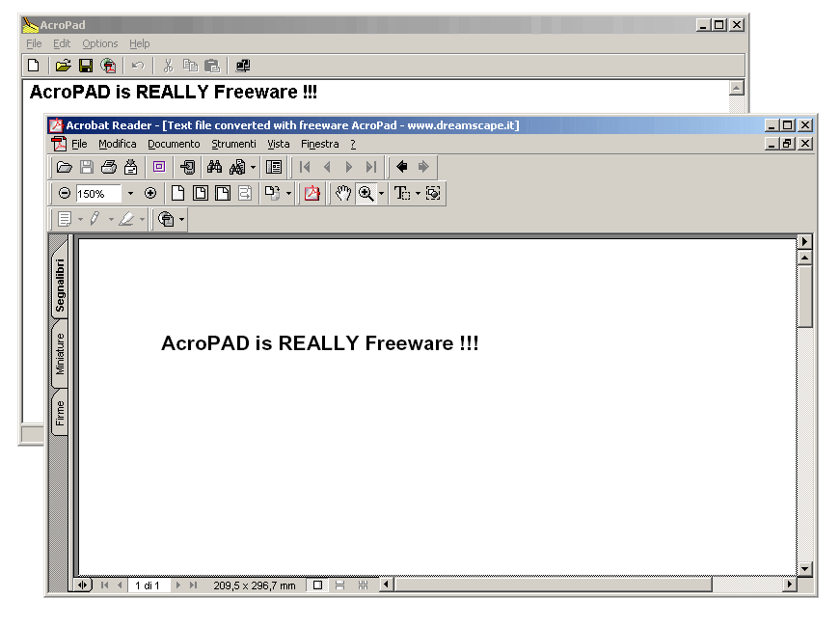Open Documento menu in Acrobat Reader
840x626 pixels.
coord(174,144)
